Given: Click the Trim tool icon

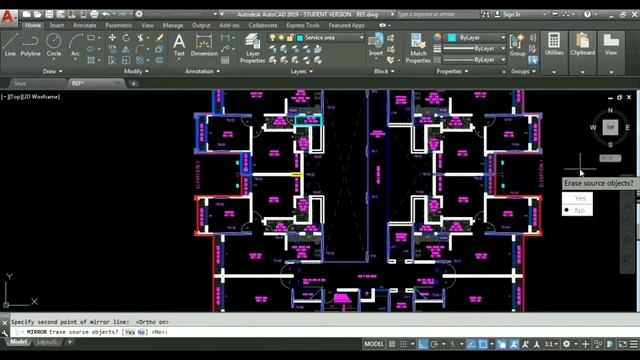Looking at the screenshot, I should tap(140, 38).
